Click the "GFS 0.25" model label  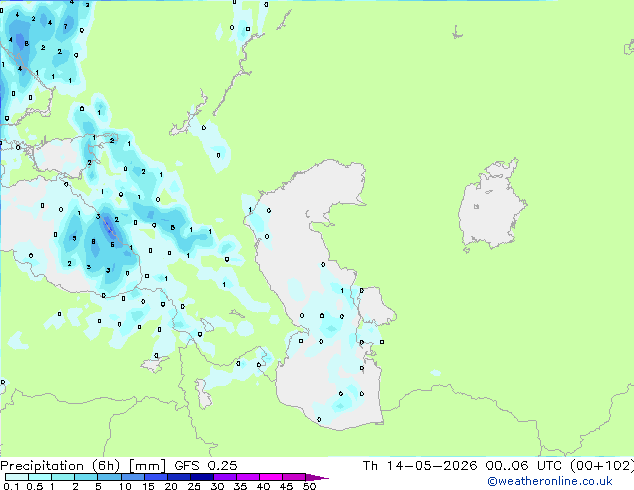[x=206, y=466]
